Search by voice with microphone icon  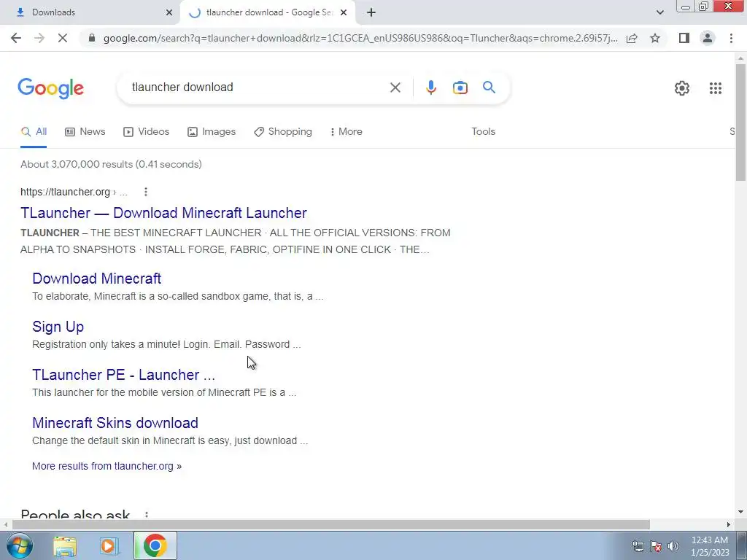pyautogui.click(x=430, y=87)
